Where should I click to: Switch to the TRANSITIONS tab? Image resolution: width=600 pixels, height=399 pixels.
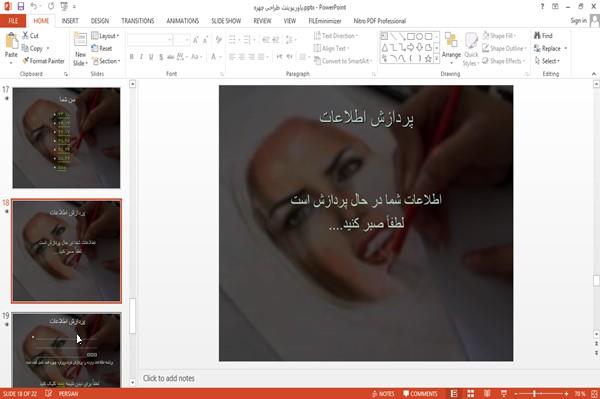(x=138, y=21)
